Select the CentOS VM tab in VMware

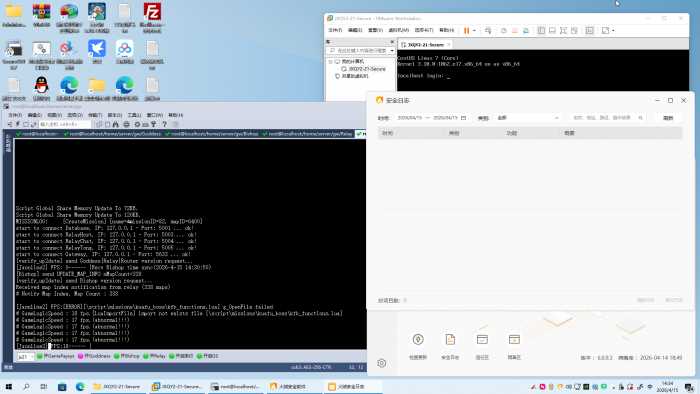(425, 45)
